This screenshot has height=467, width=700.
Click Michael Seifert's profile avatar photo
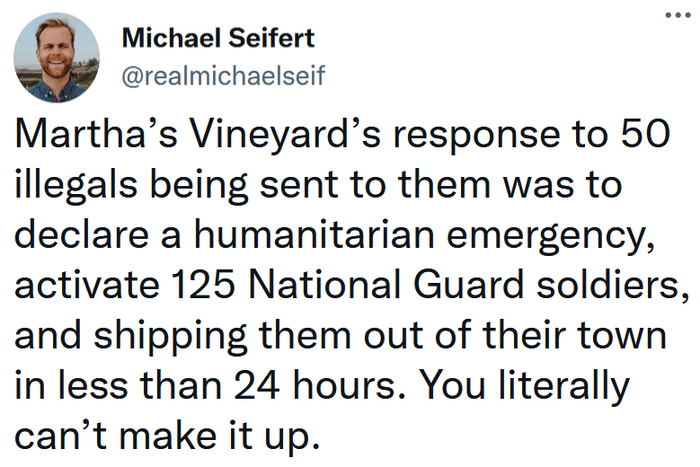point(57,57)
